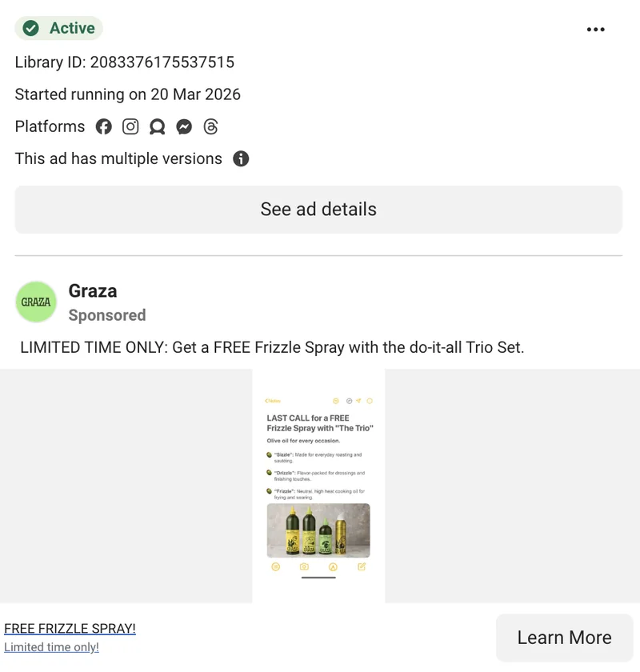Screen dimensions: 640x672
Task: Click the Graza circular logo avatar
Action: tap(35, 302)
